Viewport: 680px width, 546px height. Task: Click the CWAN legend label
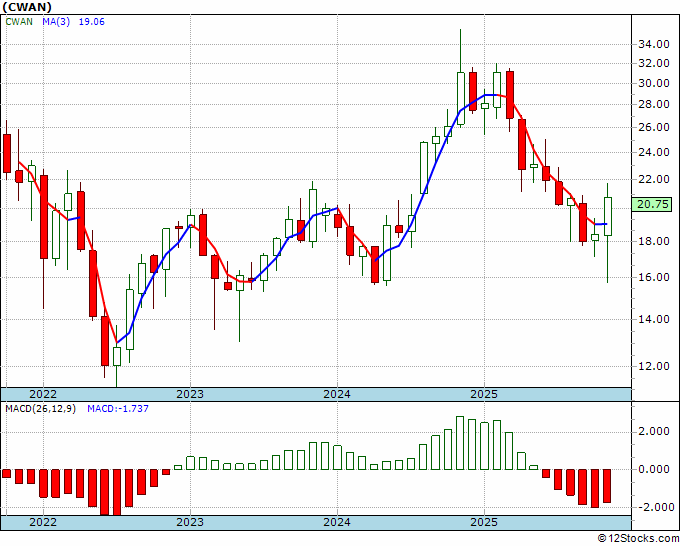click(19, 22)
